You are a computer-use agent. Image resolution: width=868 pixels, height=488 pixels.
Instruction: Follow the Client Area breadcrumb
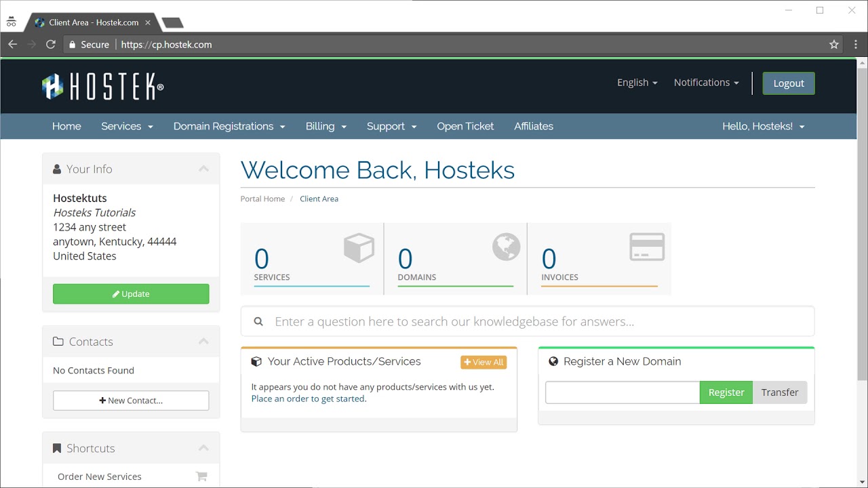point(319,199)
